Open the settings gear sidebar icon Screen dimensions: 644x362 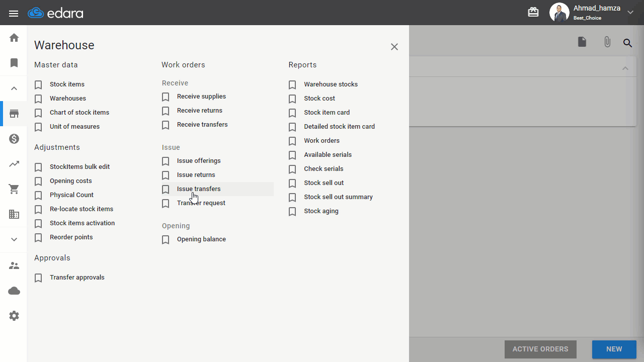click(14, 316)
